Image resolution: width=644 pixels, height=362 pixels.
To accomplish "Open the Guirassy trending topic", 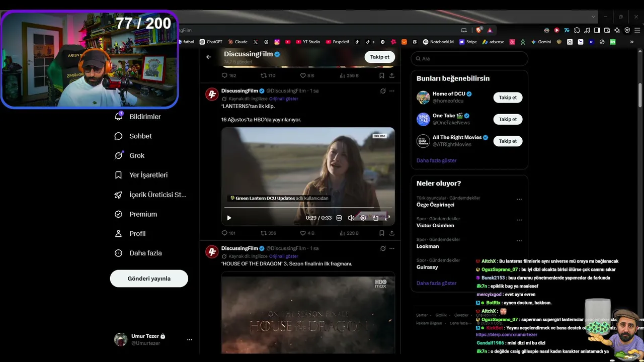I will 428,267.
